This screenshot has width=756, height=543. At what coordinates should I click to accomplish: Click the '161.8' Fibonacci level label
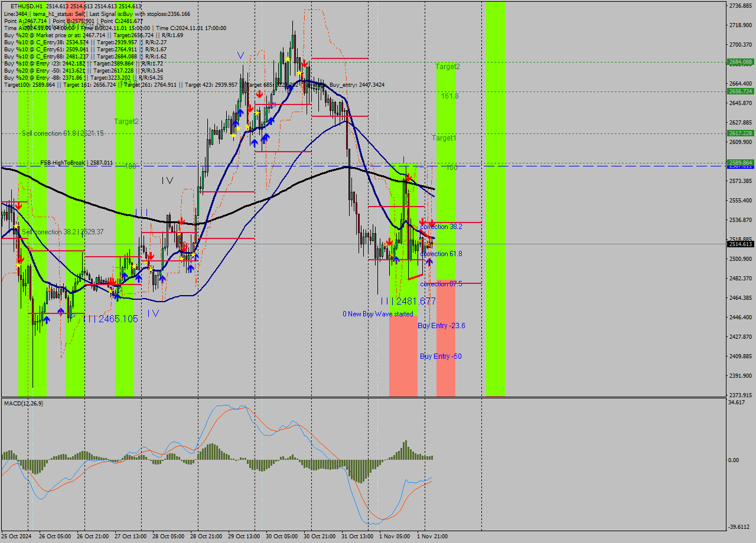[x=449, y=96]
